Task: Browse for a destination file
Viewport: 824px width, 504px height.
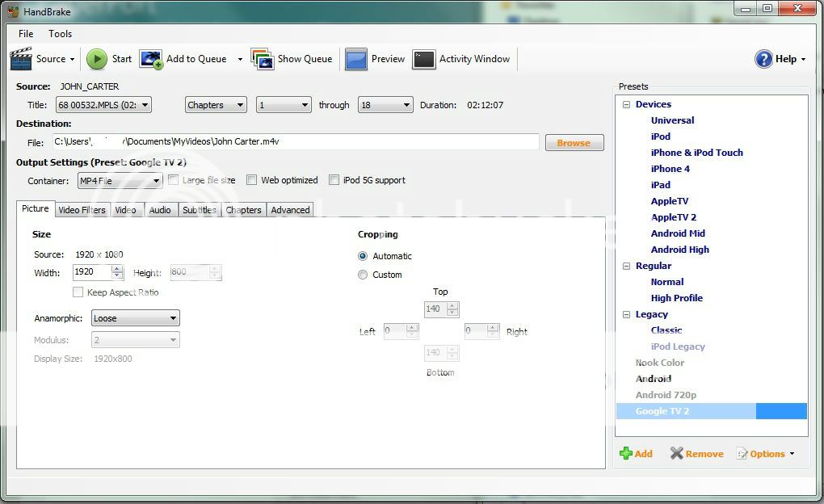Action: click(574, 141)
